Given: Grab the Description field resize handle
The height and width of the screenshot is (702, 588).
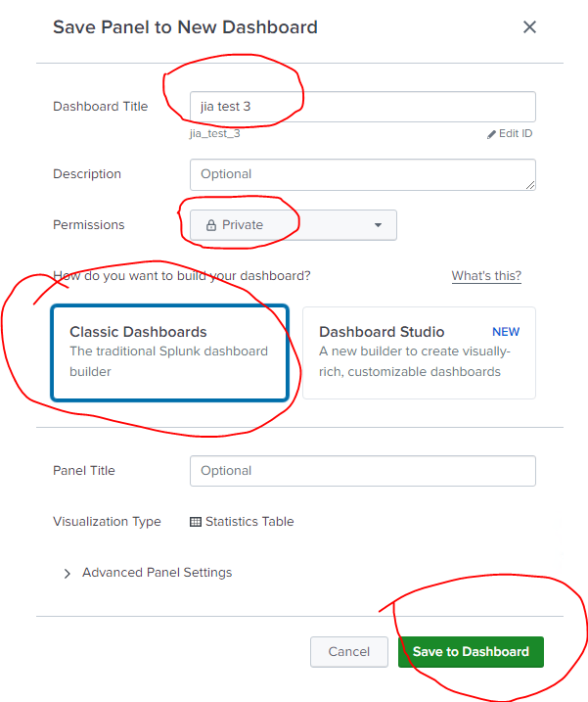Looking at the screenshot, I should pyautogui.click(x=530, y=184).
